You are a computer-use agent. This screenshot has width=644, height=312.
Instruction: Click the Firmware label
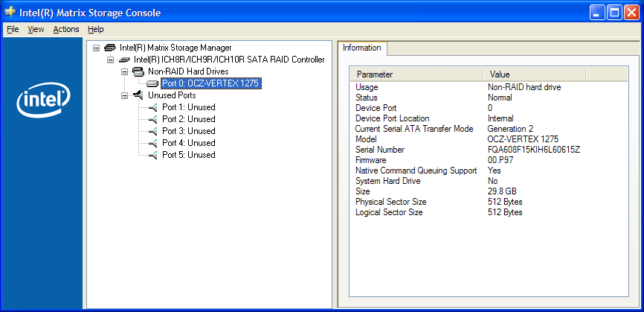coord(370,160)
